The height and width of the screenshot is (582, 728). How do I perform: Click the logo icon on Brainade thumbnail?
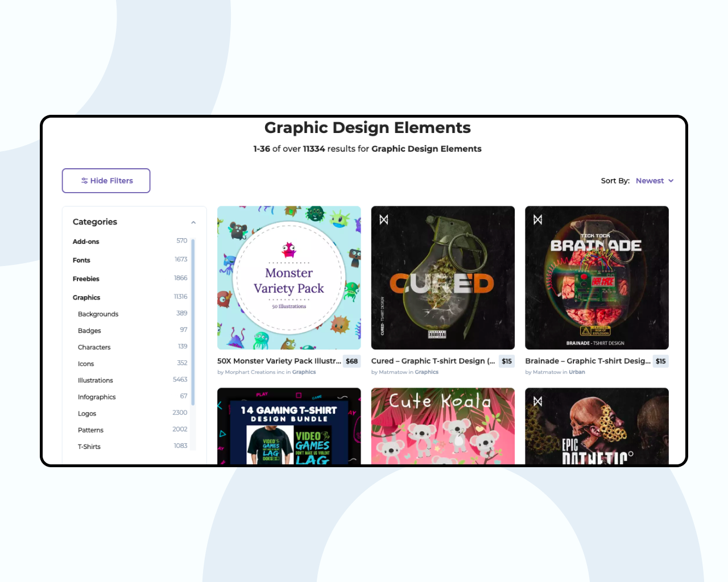(538, 219)
